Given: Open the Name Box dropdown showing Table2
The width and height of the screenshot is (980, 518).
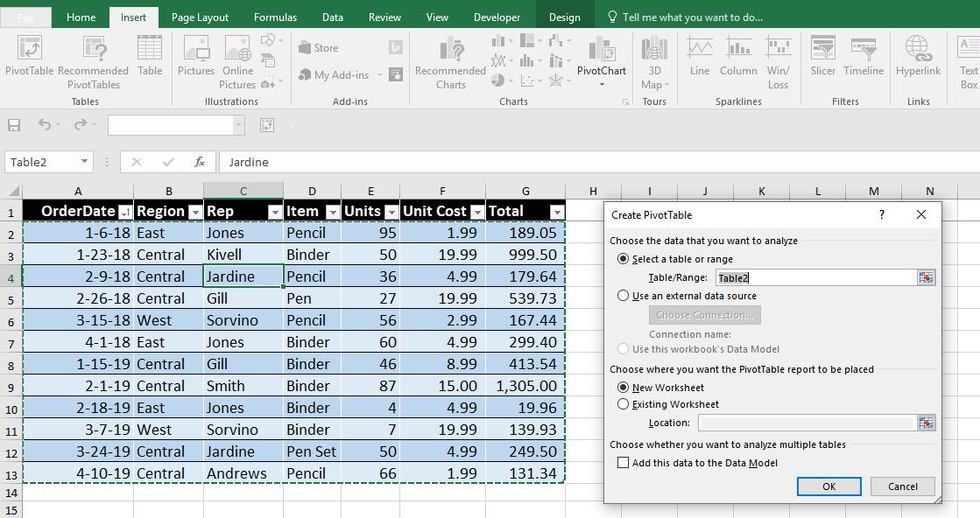Looking at the screenshot, I should coord(85,162).
